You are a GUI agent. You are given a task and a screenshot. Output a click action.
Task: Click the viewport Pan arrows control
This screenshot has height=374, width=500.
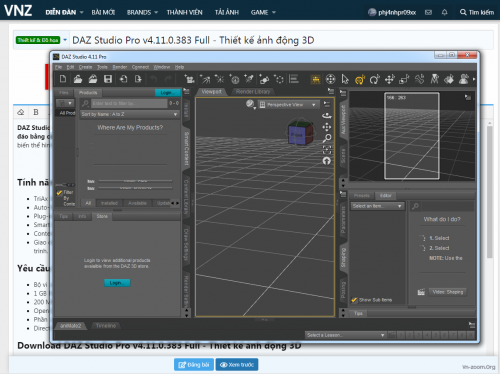coord(327,127)
